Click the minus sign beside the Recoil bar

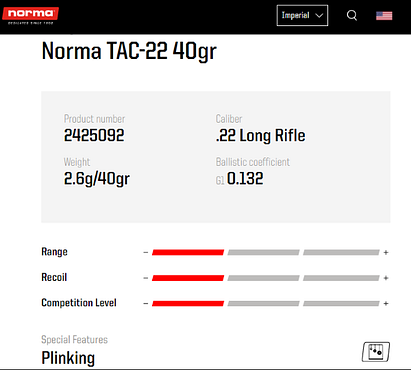(145, 278)
